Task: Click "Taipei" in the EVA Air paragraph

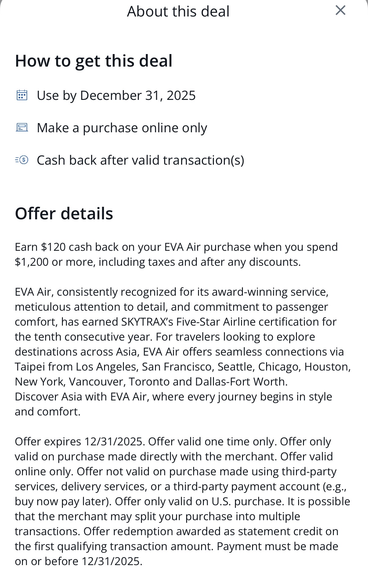Action: point(30,367)
